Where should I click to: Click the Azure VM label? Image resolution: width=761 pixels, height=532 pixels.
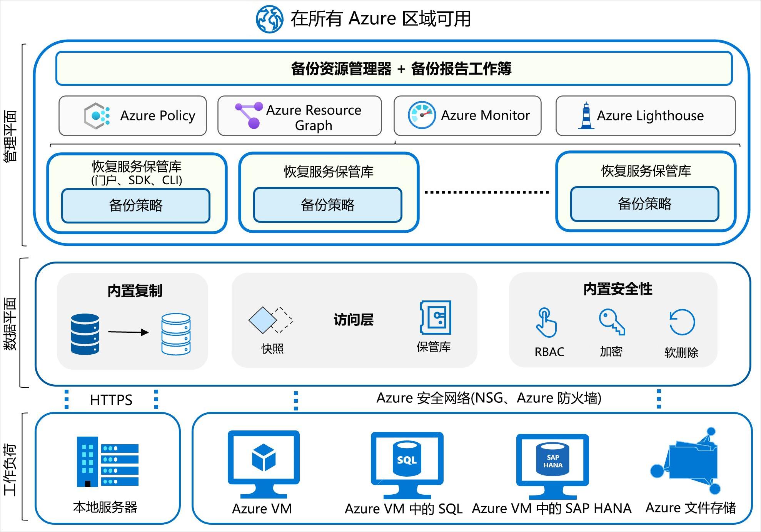point(262,509)
